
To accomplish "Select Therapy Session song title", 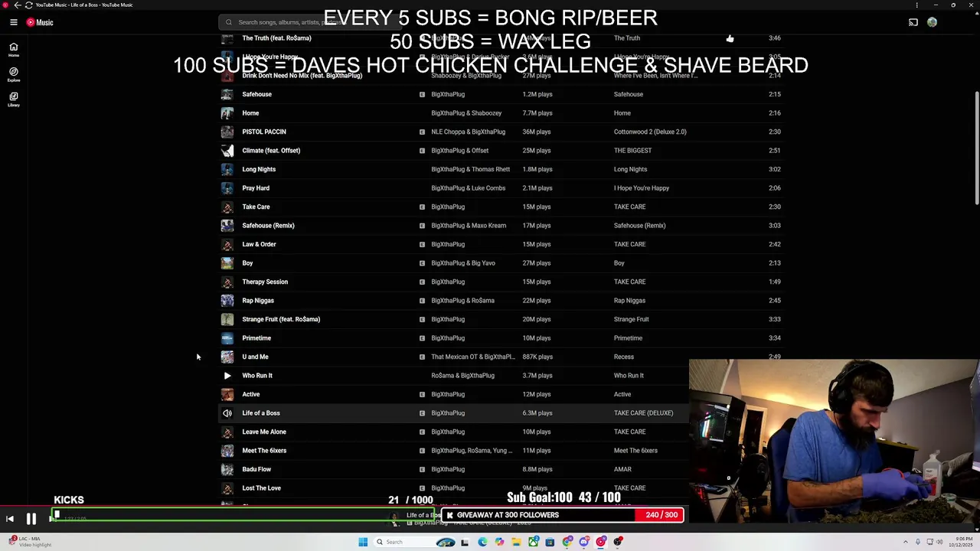I will [265, 282].
